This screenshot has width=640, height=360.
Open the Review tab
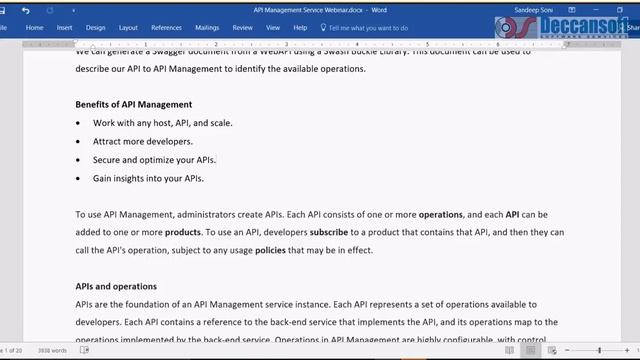pos(242,28)
